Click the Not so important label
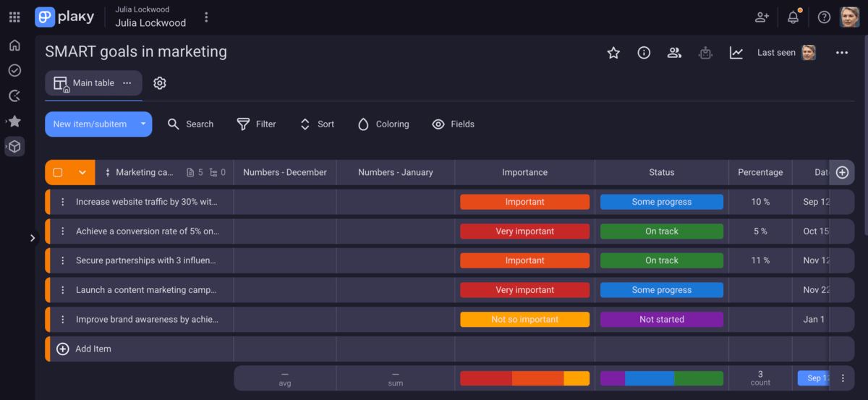This screenshot has width=868, height=400. click(524, 320)
